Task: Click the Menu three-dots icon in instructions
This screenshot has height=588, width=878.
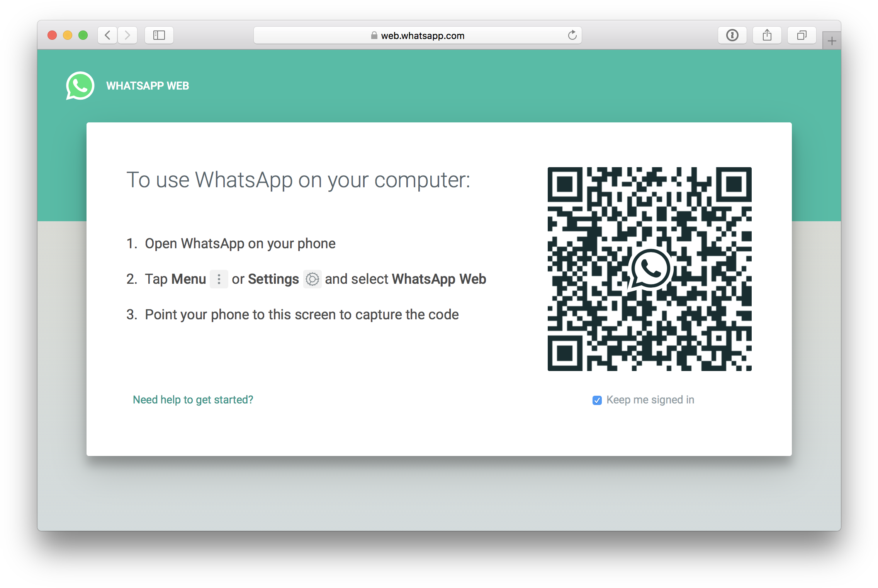Action: point(219,279)
